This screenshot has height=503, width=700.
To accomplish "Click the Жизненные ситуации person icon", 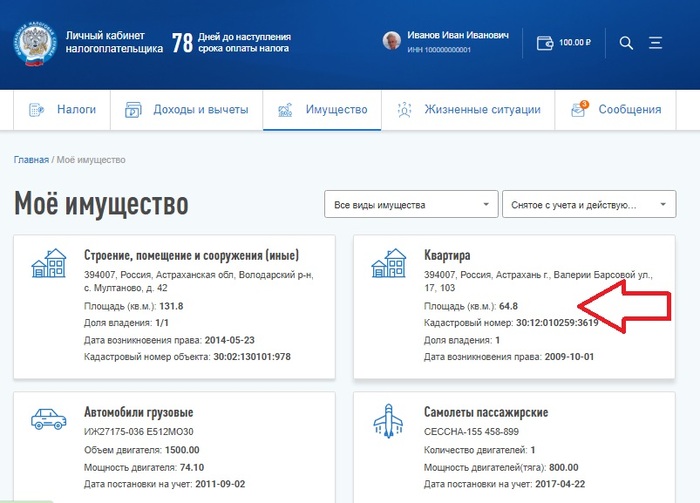I will [x=404, y=109].
